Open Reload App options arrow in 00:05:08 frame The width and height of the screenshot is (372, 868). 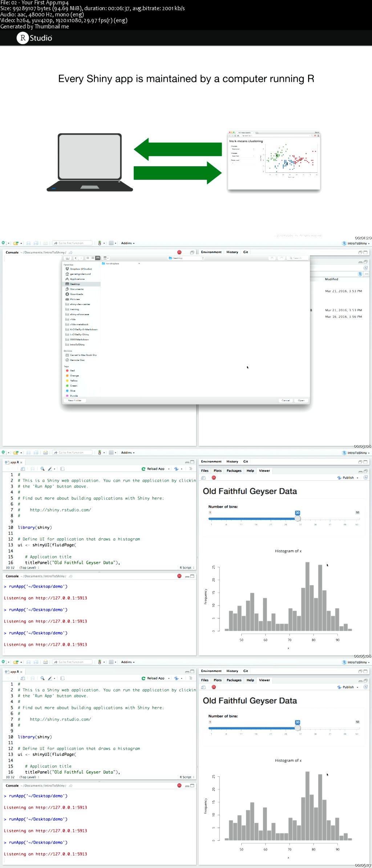pos(169,469)
